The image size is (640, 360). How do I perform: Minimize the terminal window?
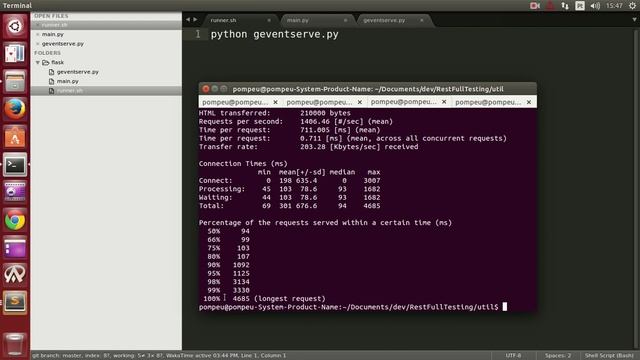215,89
